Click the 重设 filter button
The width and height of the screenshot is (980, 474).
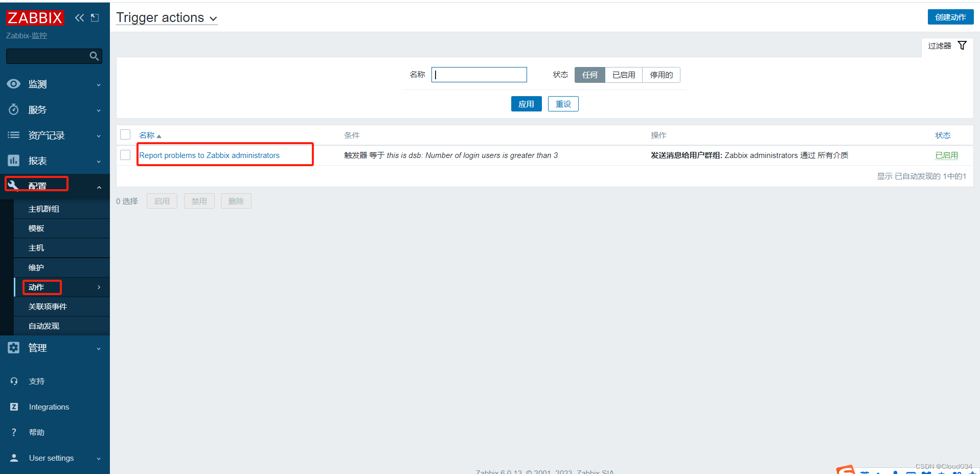click(x=563, y=104)
